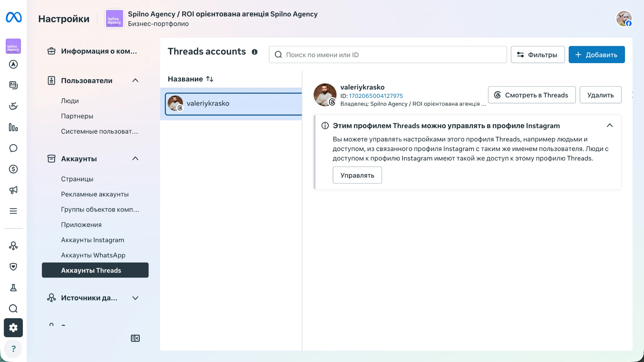Click the collapse sidebar panel icon

click(x=135, y=338)
